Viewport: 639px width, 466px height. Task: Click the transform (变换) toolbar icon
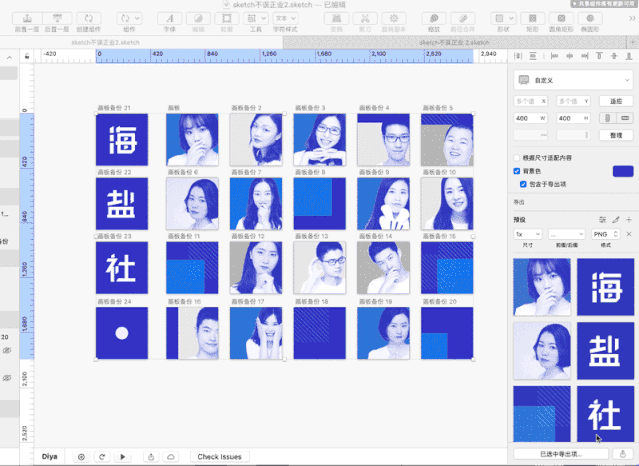click(337, 18)
